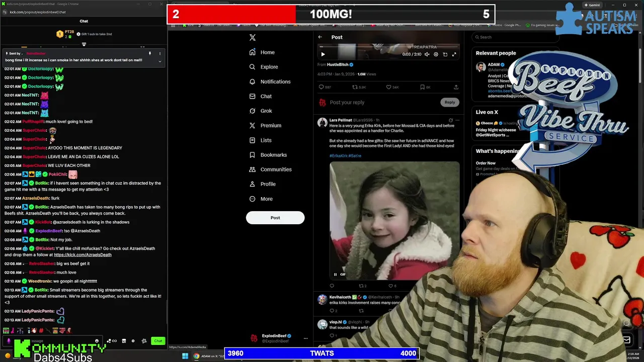This screenshot has width=644, height=362.
Task: Expand the gift leaderboard handle
Action: (84, 44)
